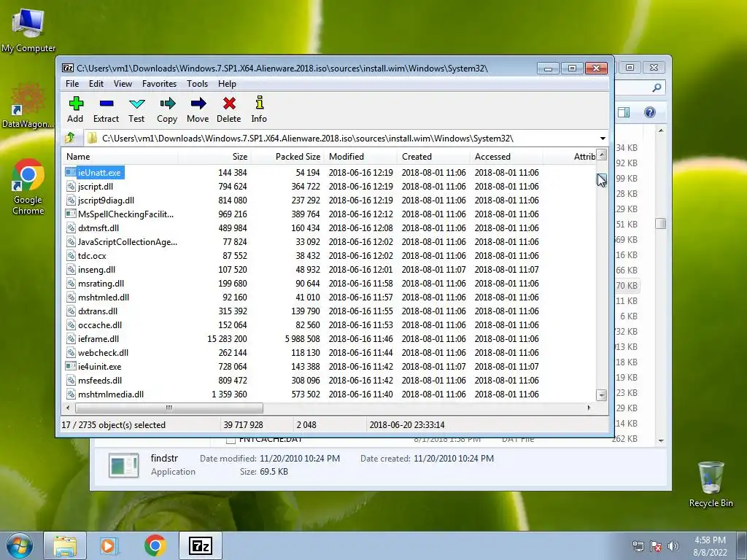Image resolution: width=747 pixels, height=560 pixels.
Task: Click the Explorer window search icon
Action: click(x=657, y=87)
